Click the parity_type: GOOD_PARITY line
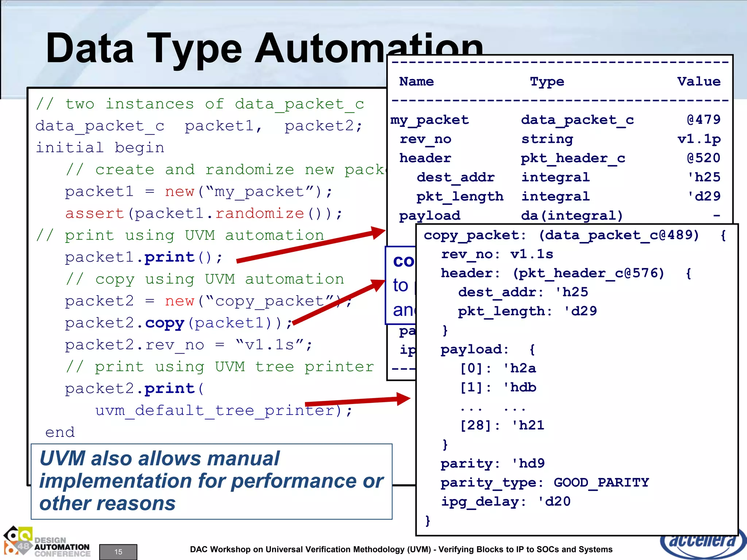The height and width of the screenshot is (560, 747). [545, 483]
